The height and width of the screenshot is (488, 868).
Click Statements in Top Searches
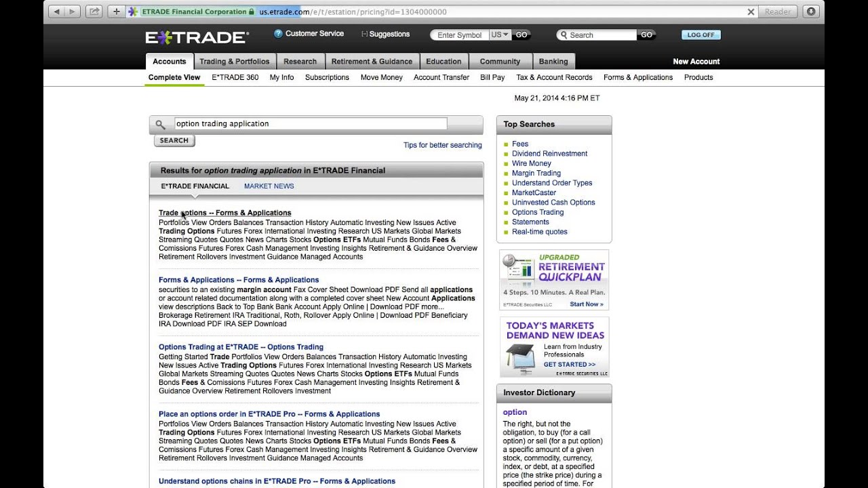click(x=530, y=222)
